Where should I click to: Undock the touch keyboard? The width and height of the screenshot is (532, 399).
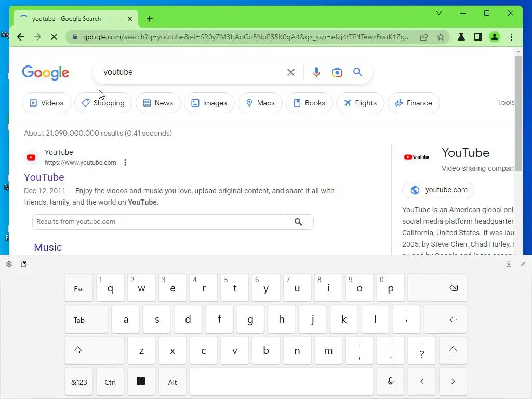coord(509,264)
